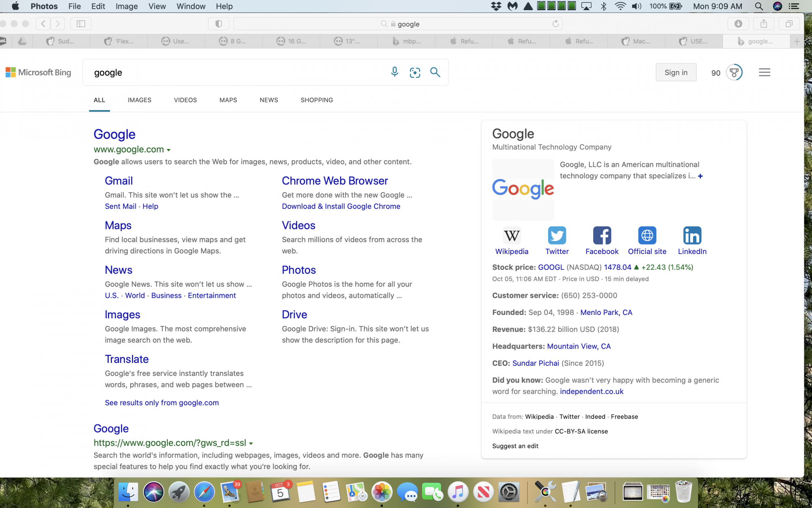
Task: Expand dropdown arrow beside gws_rd=ssl URL
Action: (x=251, y=443)
